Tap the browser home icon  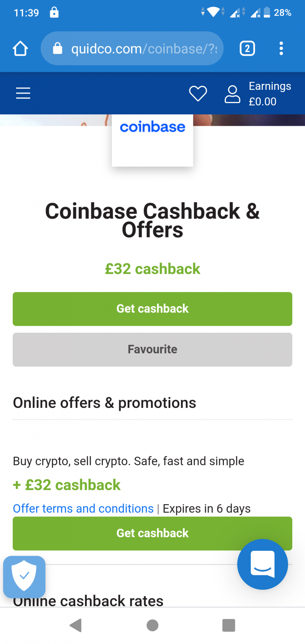(x=20, y=49)
